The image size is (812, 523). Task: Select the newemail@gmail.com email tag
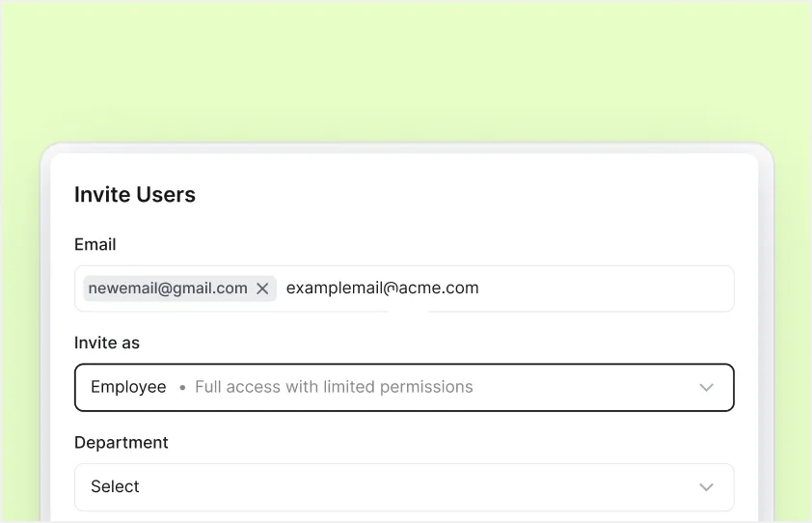(168, 289)
